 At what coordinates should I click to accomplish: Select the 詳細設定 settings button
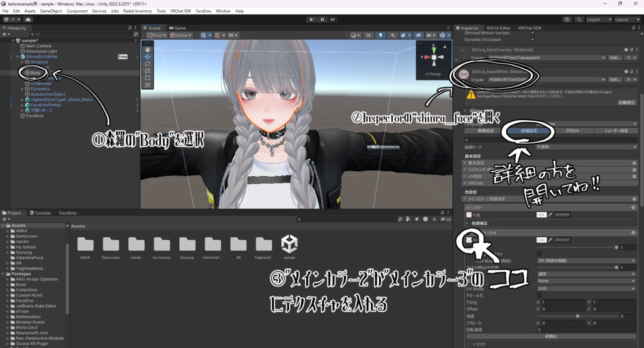coord(529,131)
